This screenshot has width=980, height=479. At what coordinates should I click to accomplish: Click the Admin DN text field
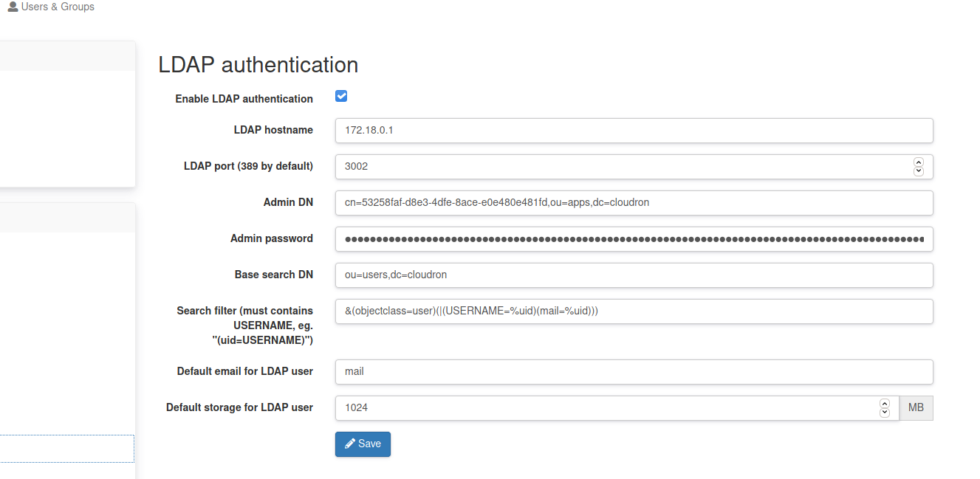click(634, 203)
